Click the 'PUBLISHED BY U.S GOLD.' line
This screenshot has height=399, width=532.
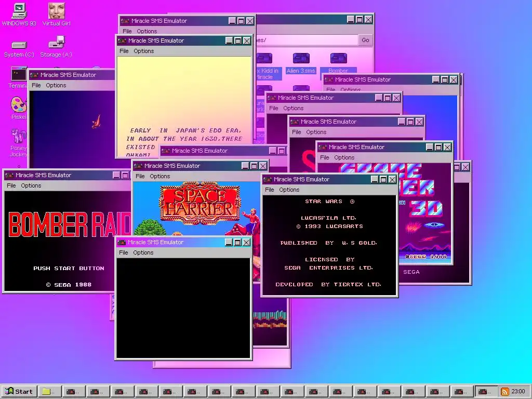[328, 243]
